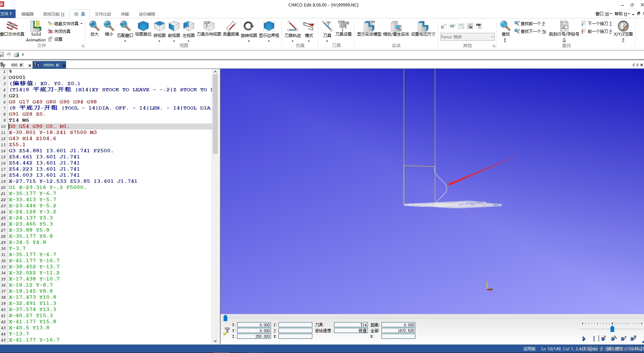Click the 模式 mode icon
Image resolution: width=644 pixels, height=353 pixels.
[x=309, y=26]
